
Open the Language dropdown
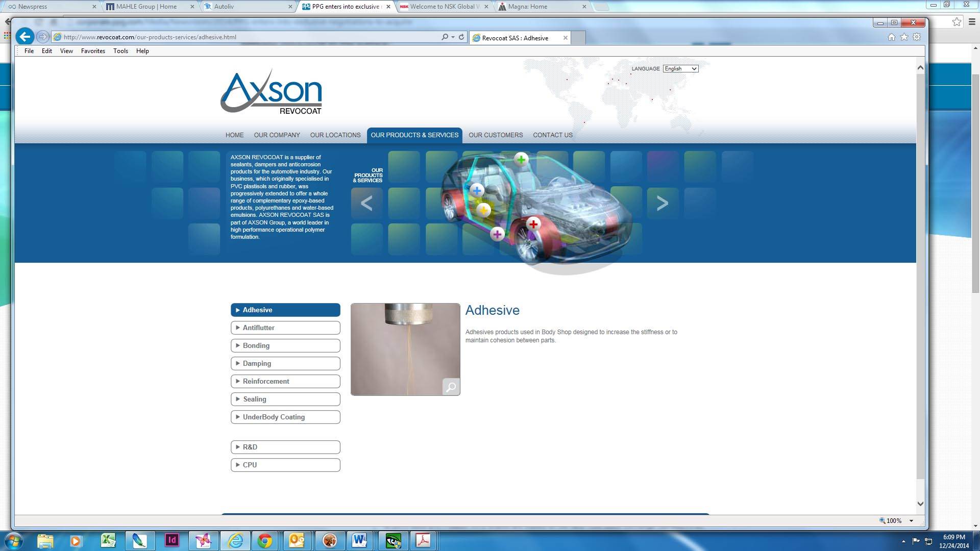click(680, 68)
